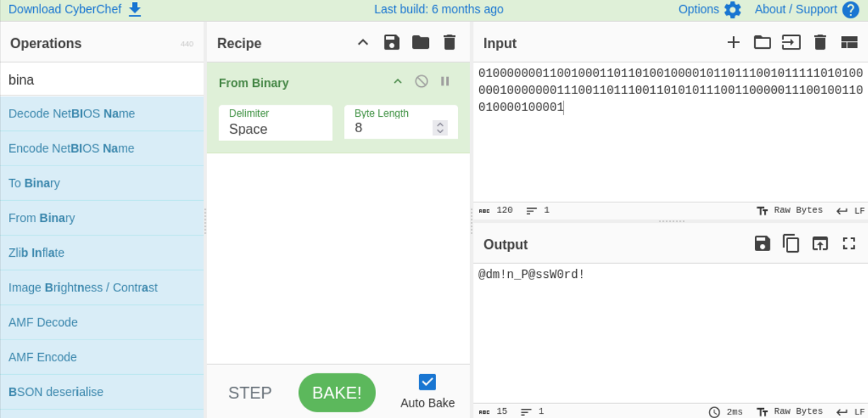Set breakpoint on From Binary
The image size is (868, 418).
[x=445, y=81]
